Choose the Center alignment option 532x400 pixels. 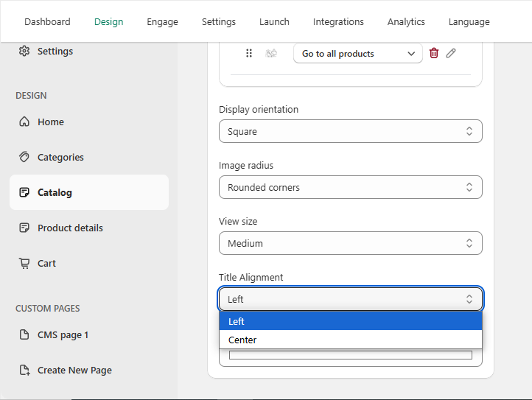coord(351,340)
